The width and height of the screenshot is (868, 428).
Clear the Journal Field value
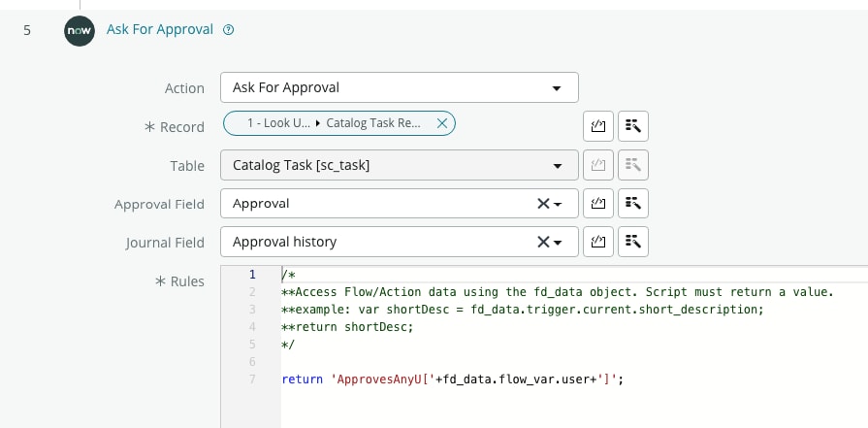point(542,242)
